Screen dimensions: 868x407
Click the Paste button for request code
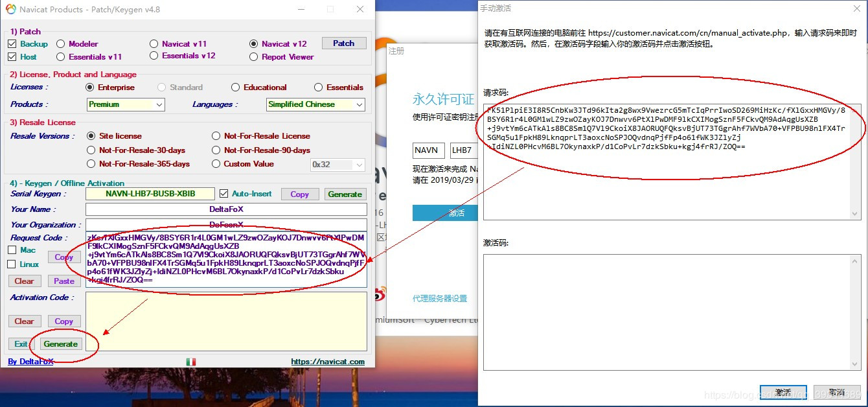pyautogui.click(x=64, y=281)
